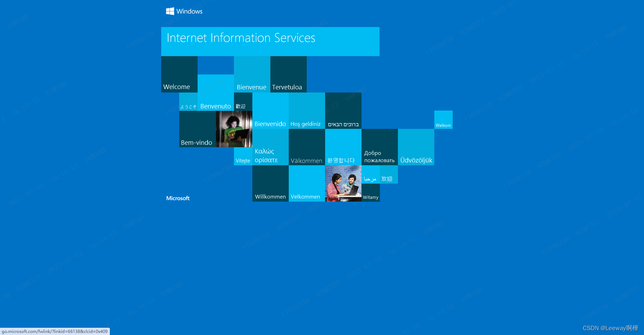Viewport: 644px width, 335px height.
Task: Open the Benvenuto tile
Action: coord(216,92)
